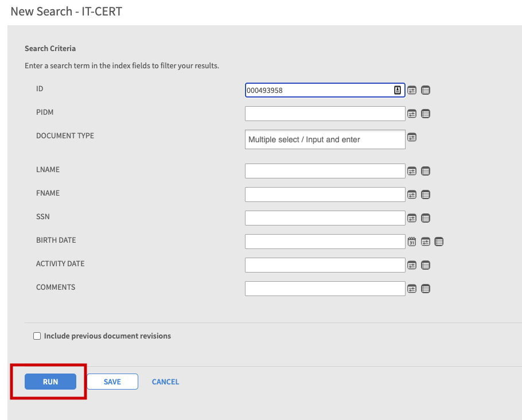Click inside the LNAME input field
This screenshot has width=522, height=420.
pos(325,171)
